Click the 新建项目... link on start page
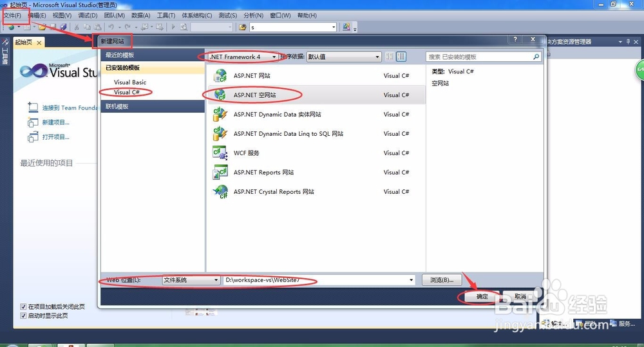 [55, 122]
